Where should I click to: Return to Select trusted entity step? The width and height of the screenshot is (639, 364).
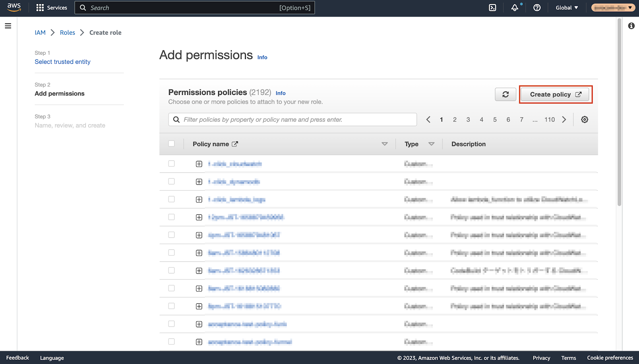(x=62, y=62)
